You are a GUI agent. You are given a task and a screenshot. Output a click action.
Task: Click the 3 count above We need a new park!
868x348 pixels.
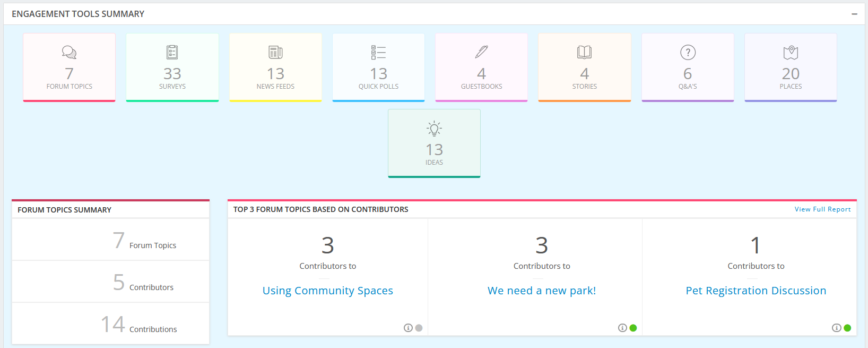pyautogui.click(x=542, y=245)
